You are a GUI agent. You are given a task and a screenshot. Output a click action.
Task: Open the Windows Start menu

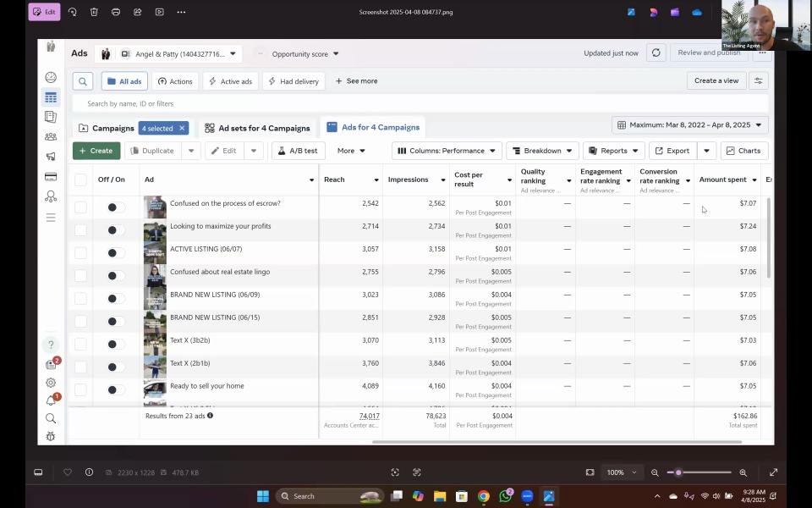[x=263, y=496]
